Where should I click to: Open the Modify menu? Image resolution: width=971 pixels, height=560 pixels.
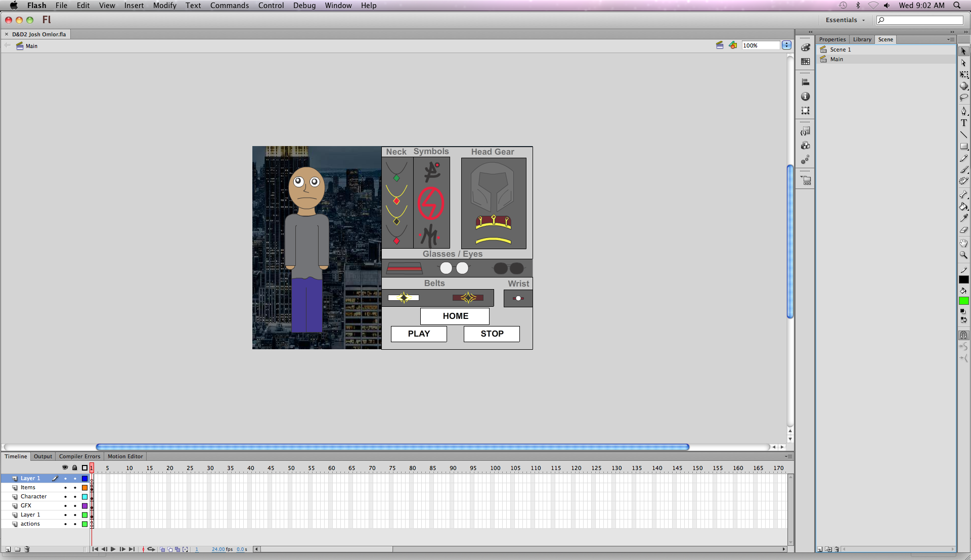pos(165,6)
